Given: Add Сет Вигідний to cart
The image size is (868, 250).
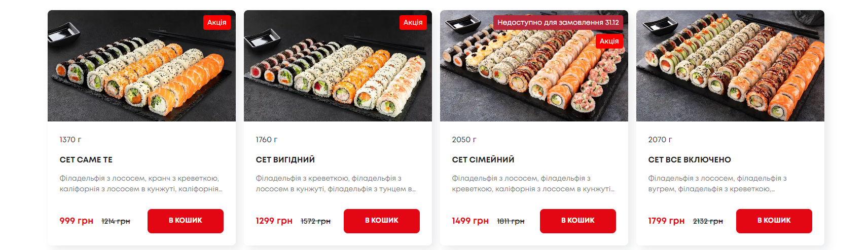Looking at the screenshot, I should 382,221.
